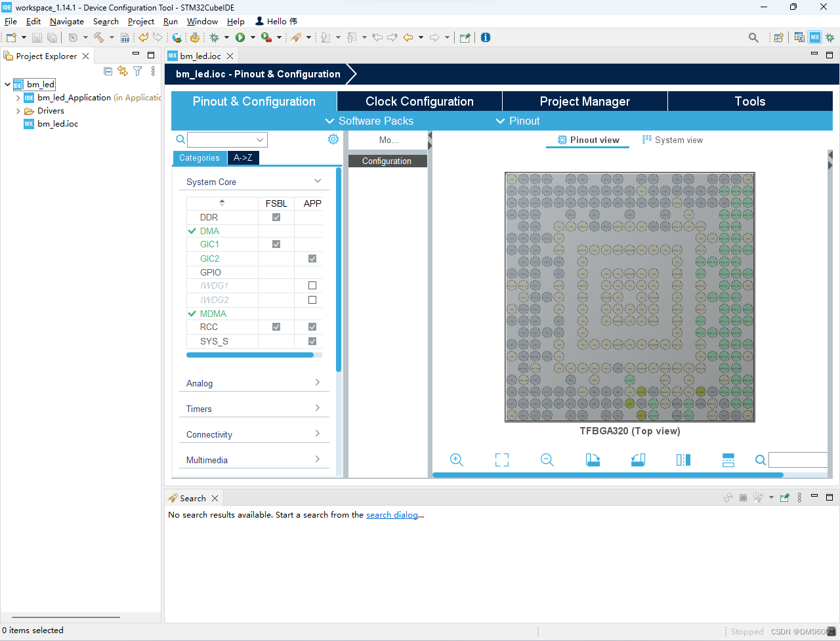The height and width of the screenshot is (641, 840).
Task: Click the gear settings icon in categories panel
Action: (333, 139)
